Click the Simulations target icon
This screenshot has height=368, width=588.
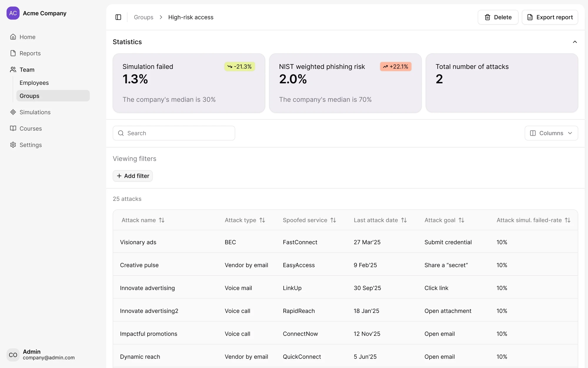click(13, 112)
